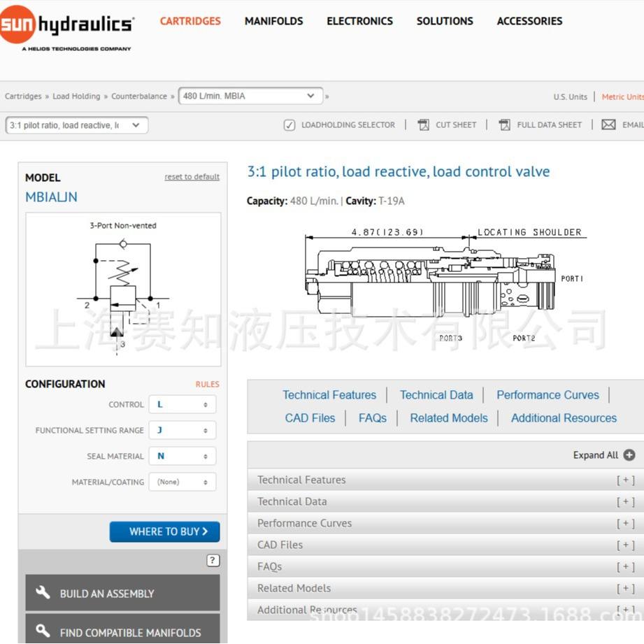The width and height of the screenshot is (644, 644).
Task: Click the CUT SHEET link text
Action: (456, 125)
